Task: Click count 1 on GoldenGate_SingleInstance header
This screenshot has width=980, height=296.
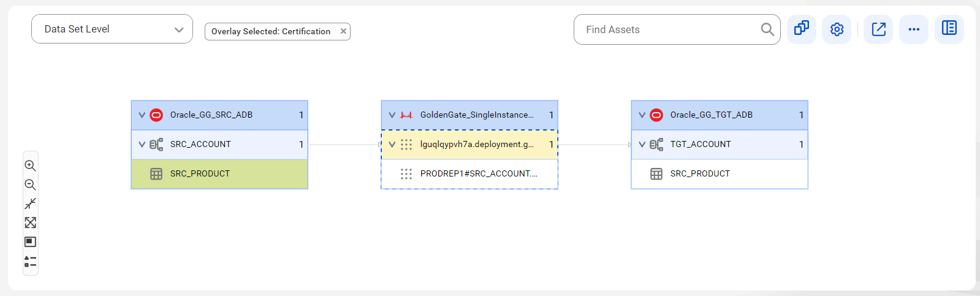Action: pyautogui.click(x=551, y=115)
